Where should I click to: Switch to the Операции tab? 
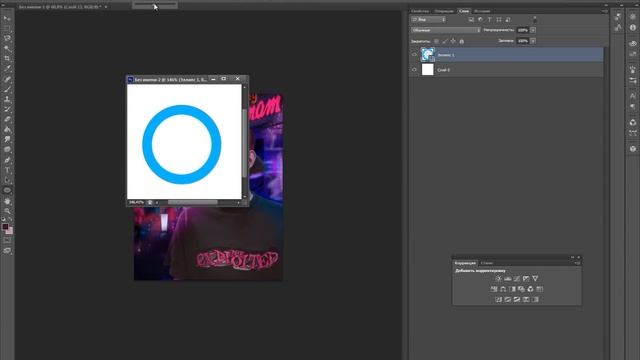(x=444, y=11)
